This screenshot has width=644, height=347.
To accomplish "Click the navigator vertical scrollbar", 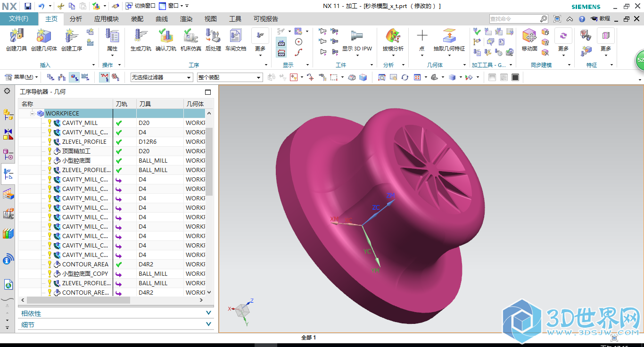I will click(210, 161).
